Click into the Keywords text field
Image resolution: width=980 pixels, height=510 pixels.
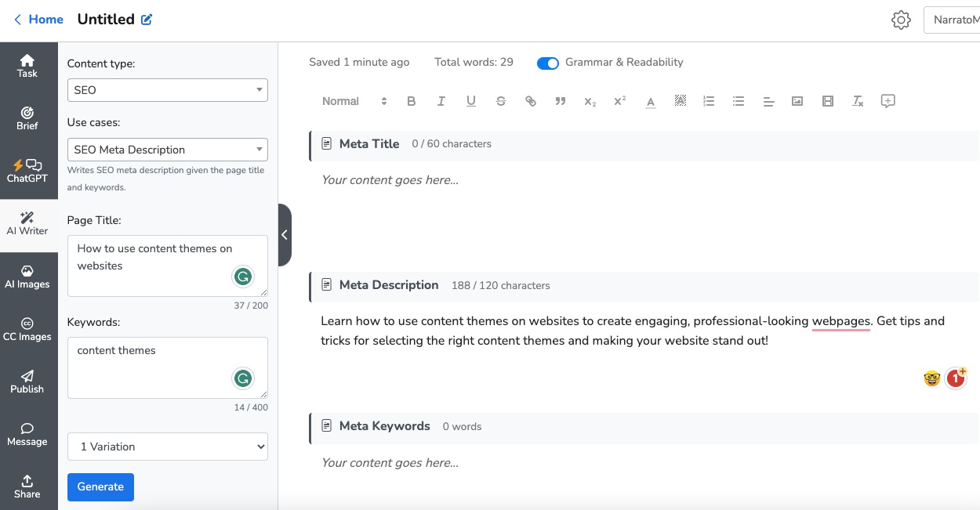(149, 367)
